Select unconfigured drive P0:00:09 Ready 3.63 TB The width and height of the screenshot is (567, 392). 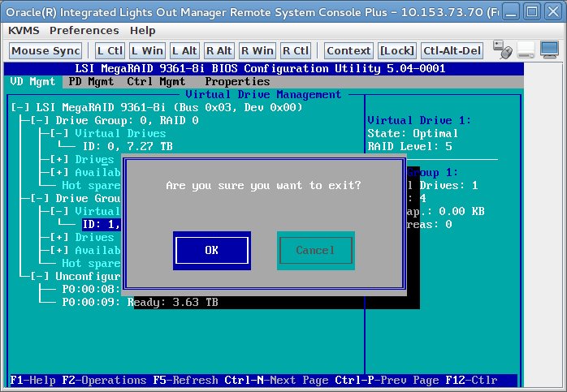pos(140,303)
